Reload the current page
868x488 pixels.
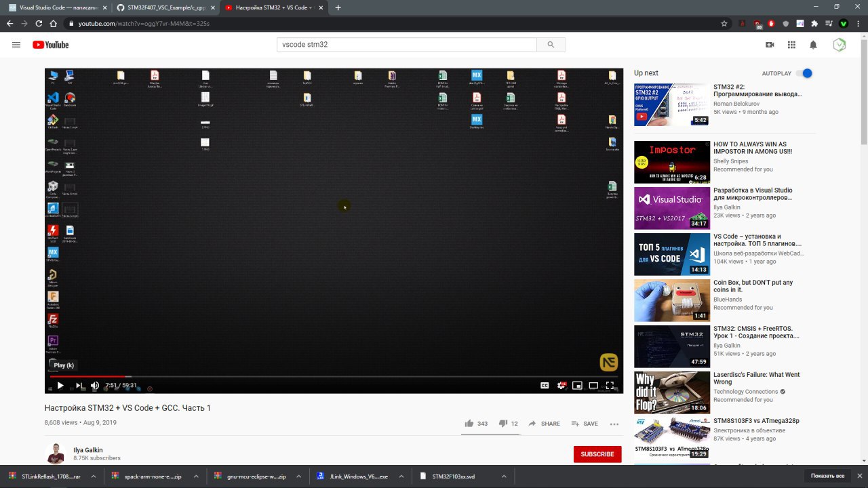tap(39, 23)
